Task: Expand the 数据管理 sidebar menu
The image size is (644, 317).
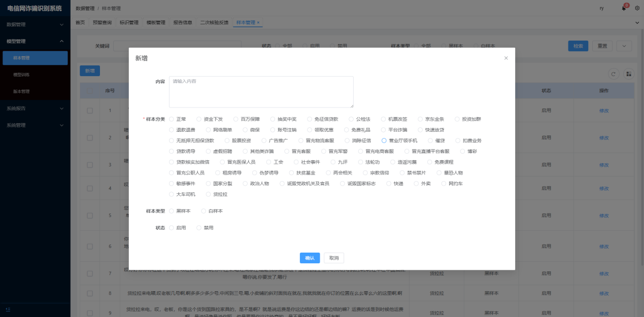Action: 34,24
